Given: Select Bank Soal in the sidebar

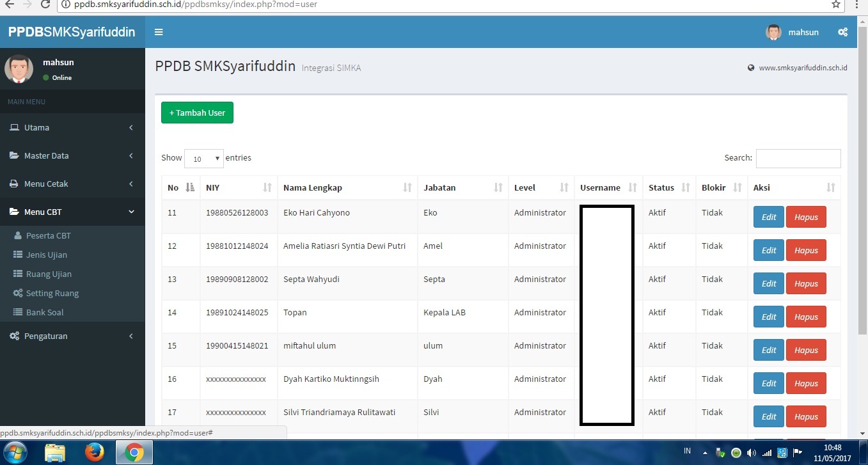Looking at the screenshot, I should click(x=44, y=312).
